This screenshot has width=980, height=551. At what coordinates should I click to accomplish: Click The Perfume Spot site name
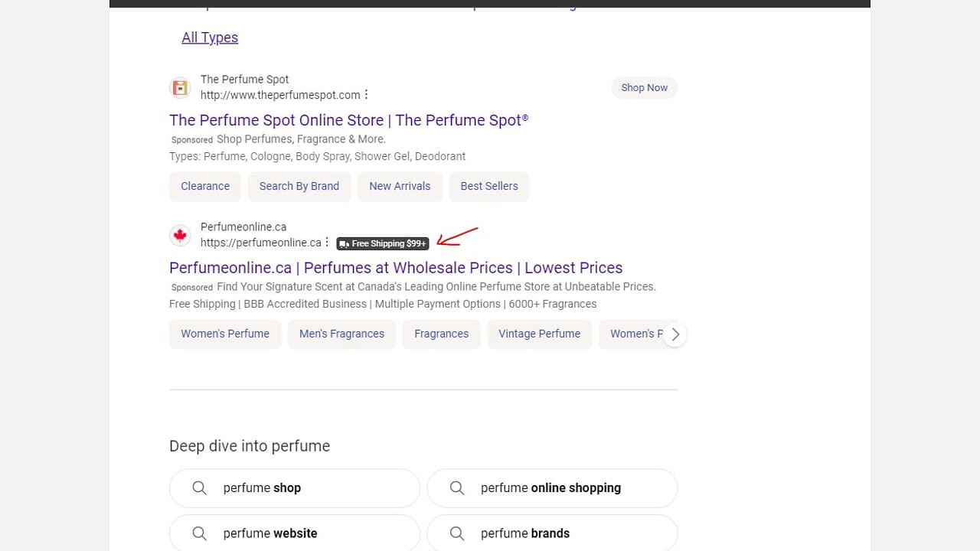click(x=245, y=80)
